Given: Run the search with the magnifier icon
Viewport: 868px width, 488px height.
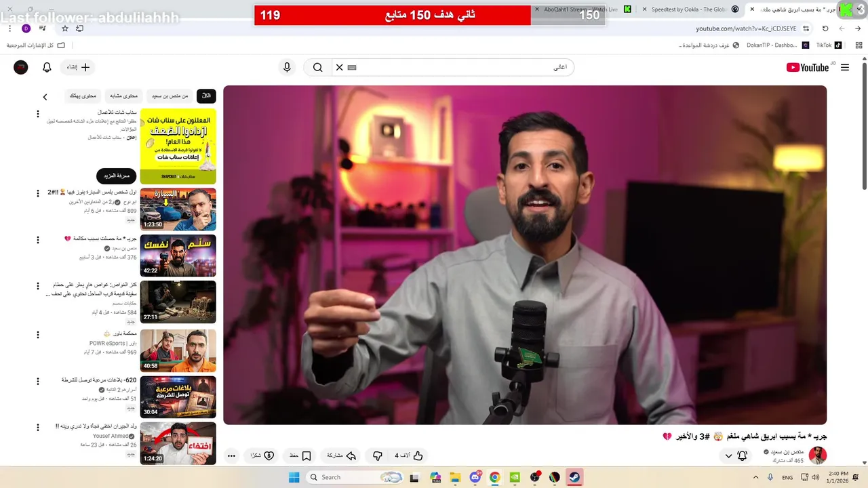Looking at the screenshot, I should point(317,67).
